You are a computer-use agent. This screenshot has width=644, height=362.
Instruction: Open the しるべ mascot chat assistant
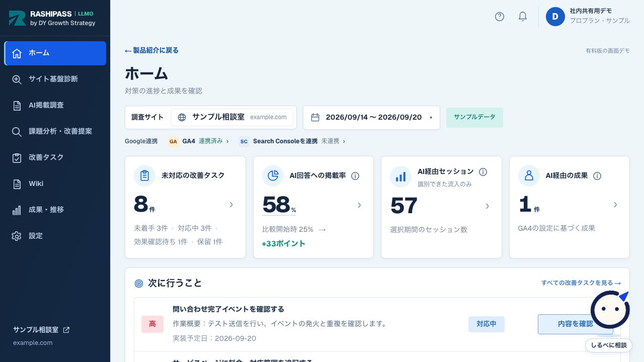pos(610,310)
